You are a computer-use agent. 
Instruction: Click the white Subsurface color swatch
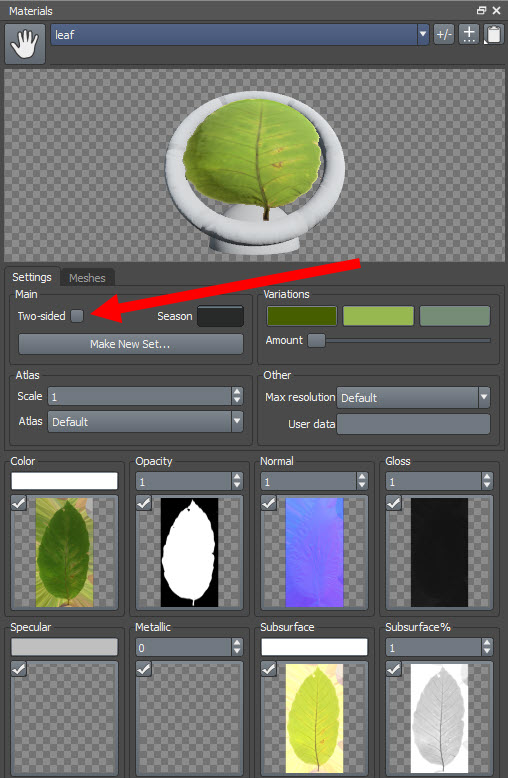315,647
